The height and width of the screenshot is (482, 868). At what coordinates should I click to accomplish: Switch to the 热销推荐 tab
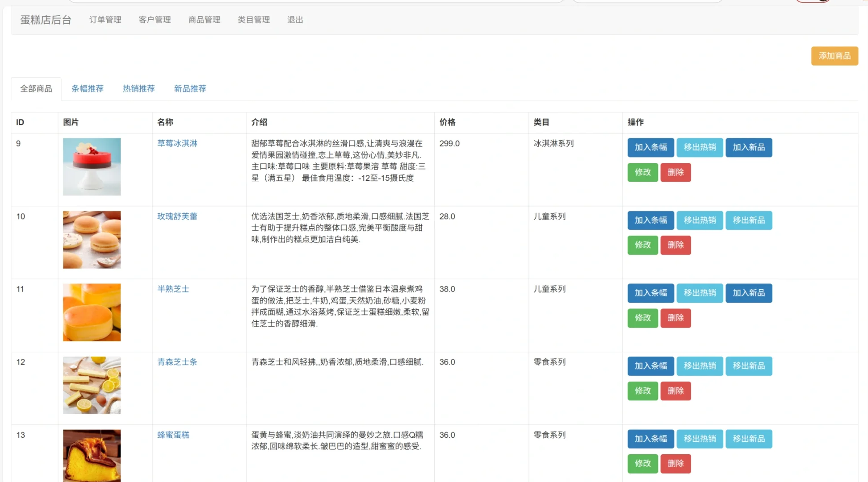coord(138,88)
